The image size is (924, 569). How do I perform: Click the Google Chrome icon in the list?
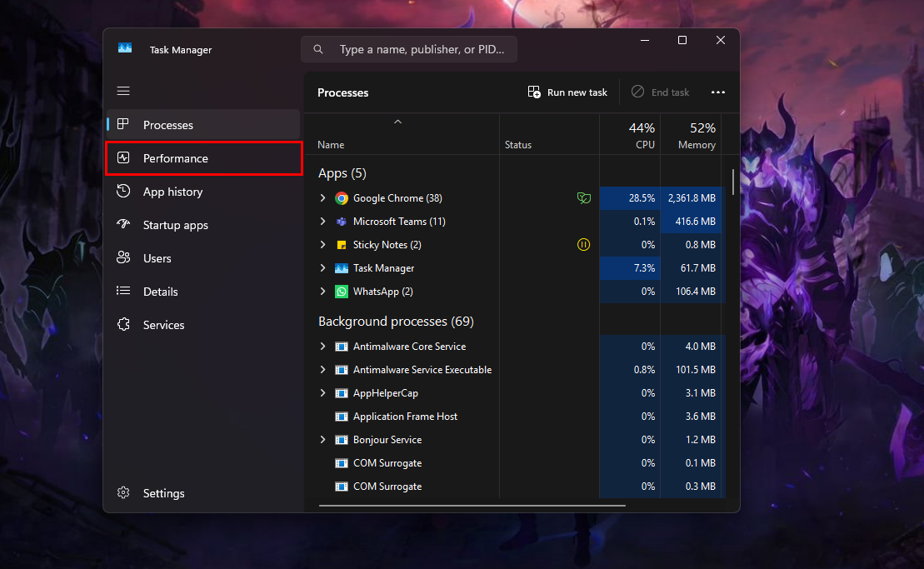[x=342, y=198]
